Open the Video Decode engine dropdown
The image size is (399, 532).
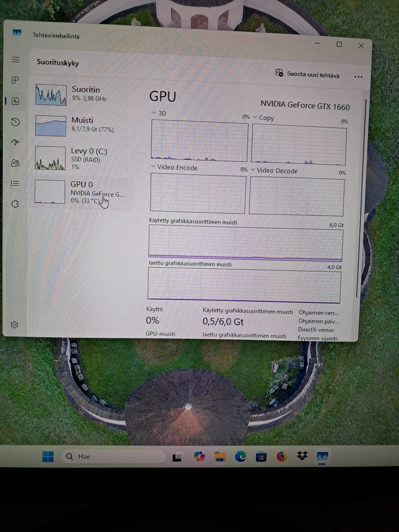(x=253, y=170)
